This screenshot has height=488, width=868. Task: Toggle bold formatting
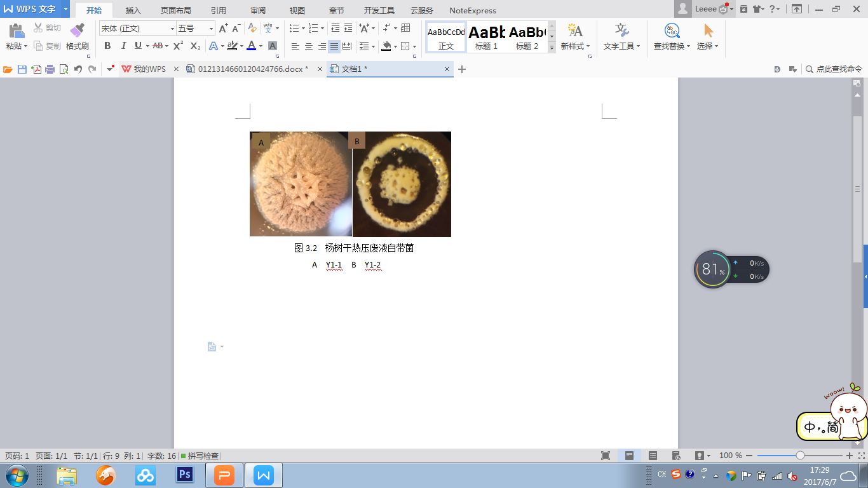click(x=107, y=46)
